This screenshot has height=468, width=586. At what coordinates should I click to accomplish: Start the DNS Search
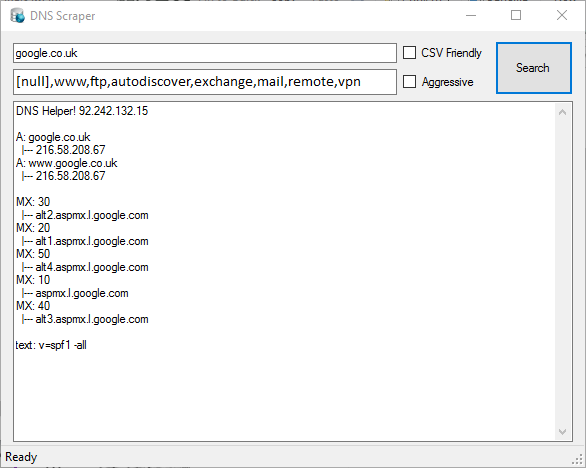pyautogui.click(x=534, y=68)
